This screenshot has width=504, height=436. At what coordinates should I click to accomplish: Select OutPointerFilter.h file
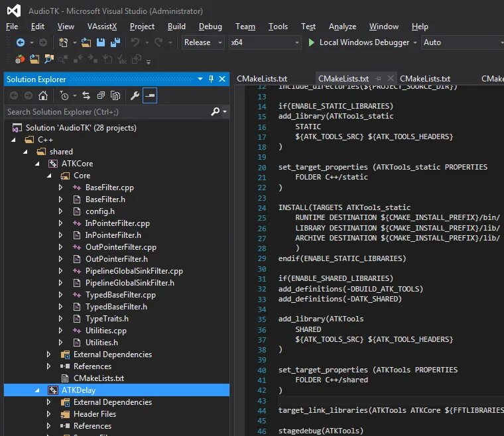point(117,259)
